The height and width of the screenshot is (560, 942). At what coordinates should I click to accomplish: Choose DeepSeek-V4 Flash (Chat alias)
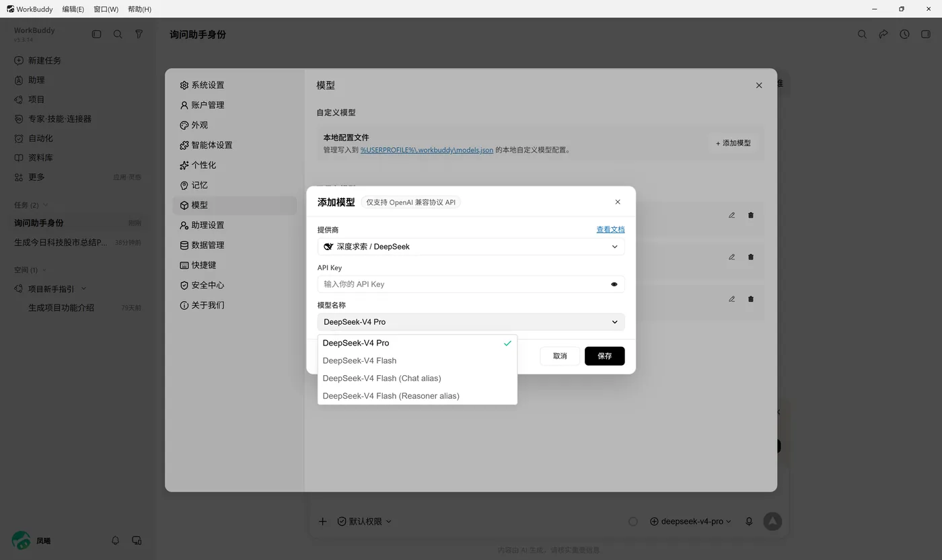(x=417, y=378)
